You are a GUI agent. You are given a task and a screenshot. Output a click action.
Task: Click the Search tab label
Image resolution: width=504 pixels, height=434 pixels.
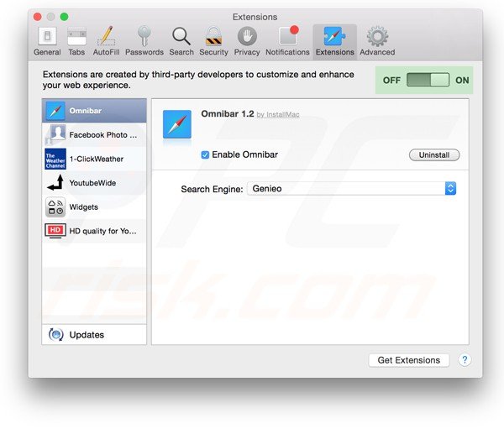[x=181, y=52]
